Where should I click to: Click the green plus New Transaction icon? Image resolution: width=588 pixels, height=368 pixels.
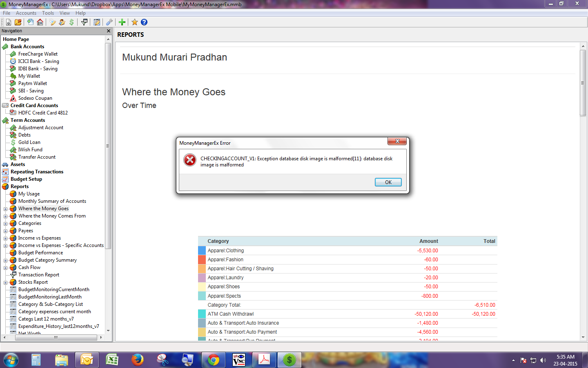tap(122, 22)
